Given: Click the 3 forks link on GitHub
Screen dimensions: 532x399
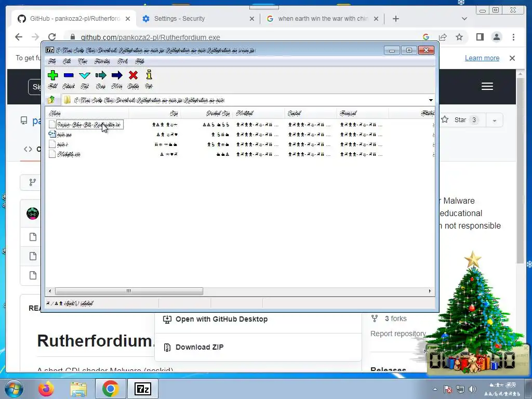Looking at the screenshot, I should point(395,318).
